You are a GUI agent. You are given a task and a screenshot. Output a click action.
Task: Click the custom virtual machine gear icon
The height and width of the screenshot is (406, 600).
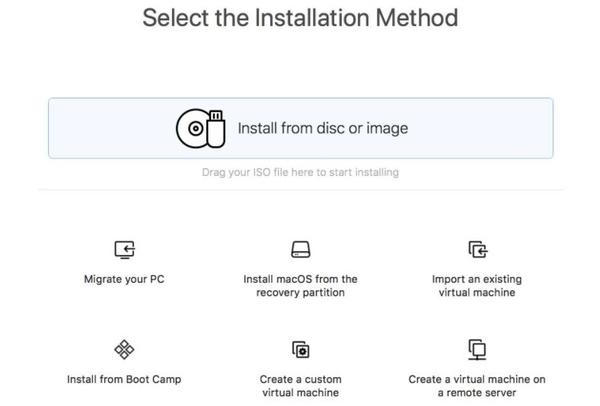301,349
